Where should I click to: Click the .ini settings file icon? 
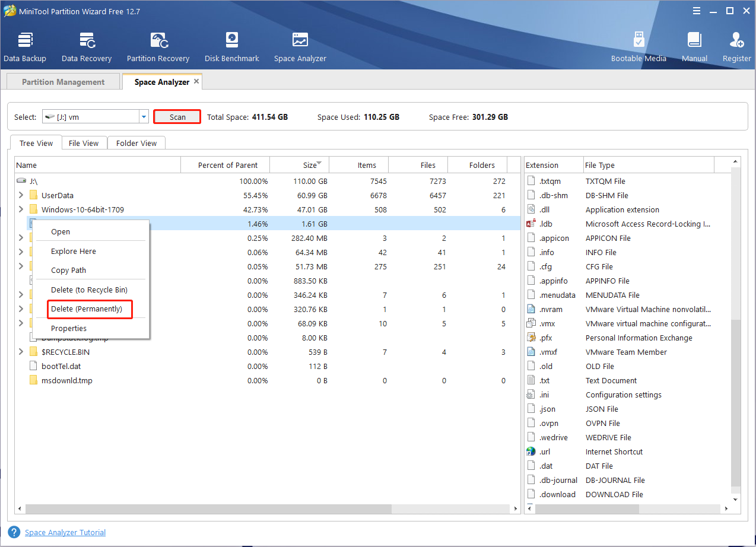531,395
